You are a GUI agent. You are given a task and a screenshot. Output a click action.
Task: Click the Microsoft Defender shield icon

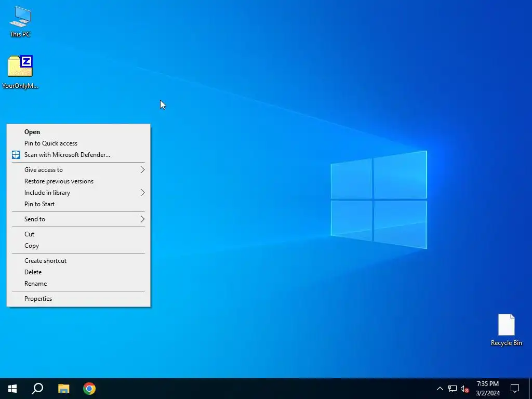click(16, 155)
